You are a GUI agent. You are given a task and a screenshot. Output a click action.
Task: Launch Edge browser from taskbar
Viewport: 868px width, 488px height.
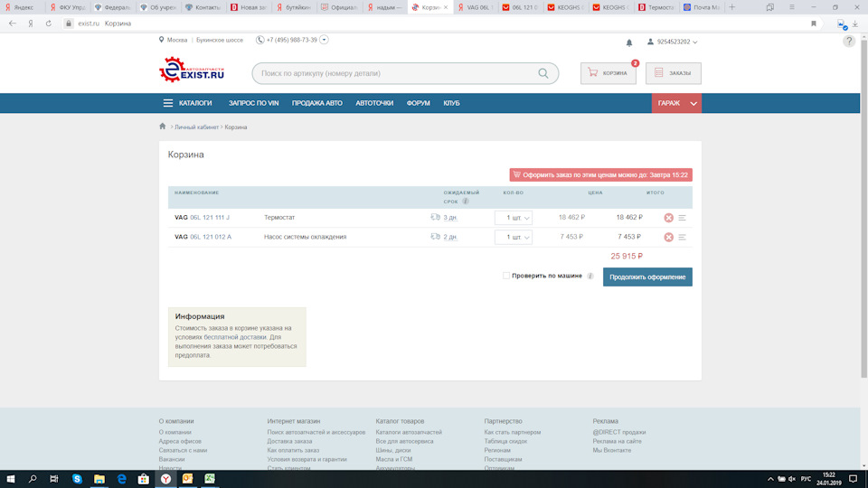point(121,479)
